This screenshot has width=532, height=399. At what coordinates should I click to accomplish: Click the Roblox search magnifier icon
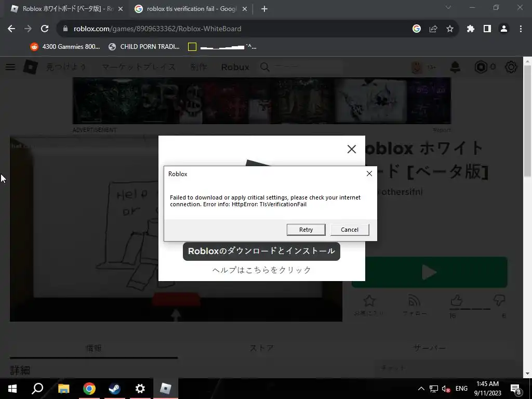(x=265, y=67)
